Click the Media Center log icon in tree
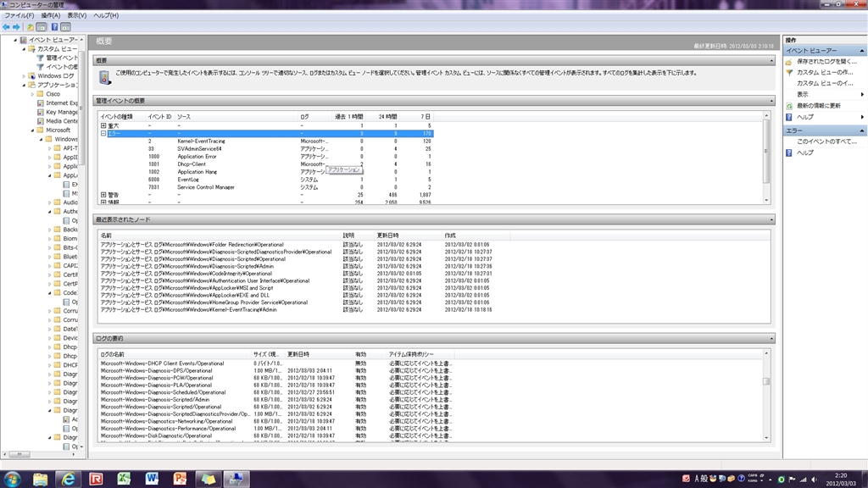The height and width of the screenshot is (488, 868). click(40, 120)
